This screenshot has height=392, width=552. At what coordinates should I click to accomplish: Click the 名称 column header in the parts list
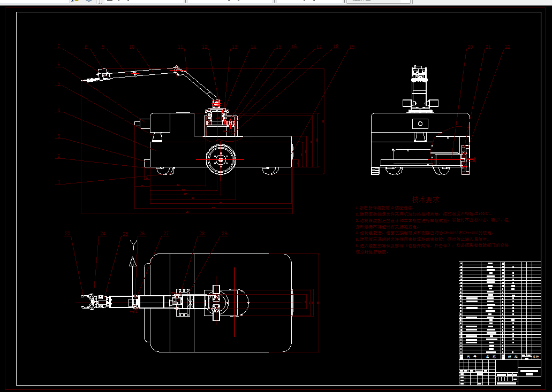pyautogui.click(x=491, y=357)
